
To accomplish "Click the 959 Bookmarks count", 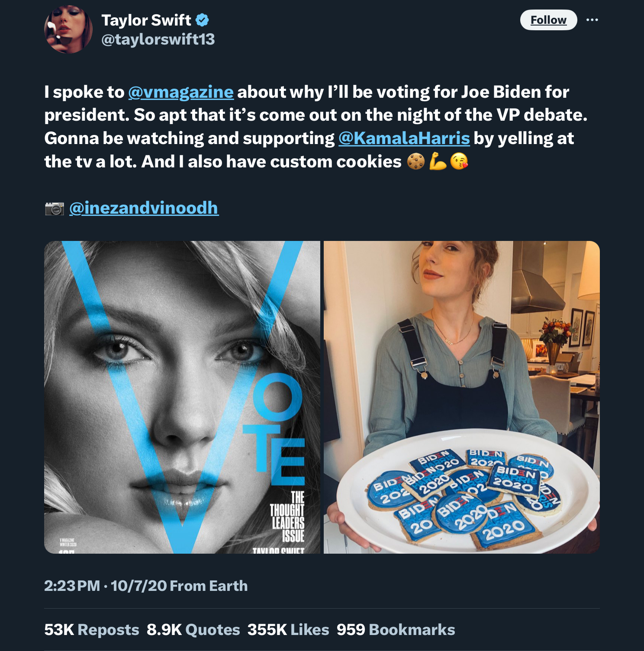I will point(396,630).
